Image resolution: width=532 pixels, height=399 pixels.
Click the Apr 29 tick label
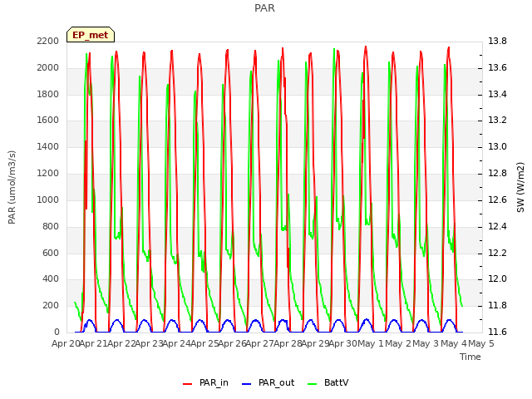coord(316,343)
